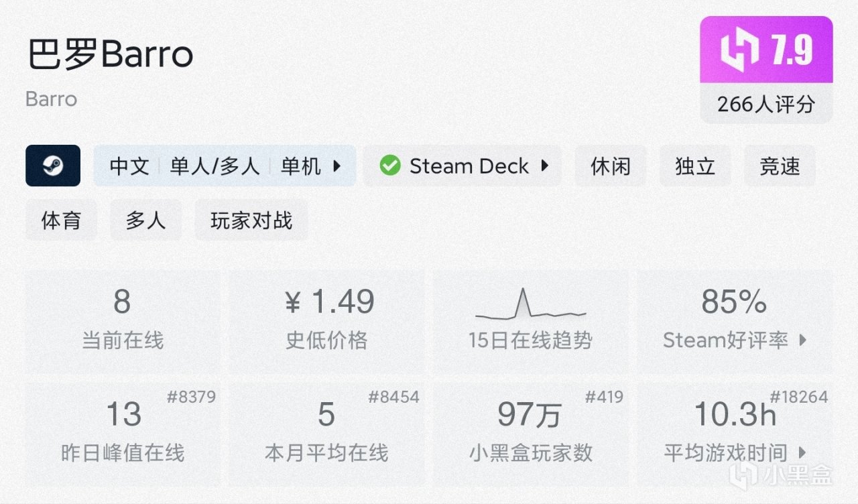Click the 当前在线 stat card
The image size is (858, 504).
coord(123,322)
